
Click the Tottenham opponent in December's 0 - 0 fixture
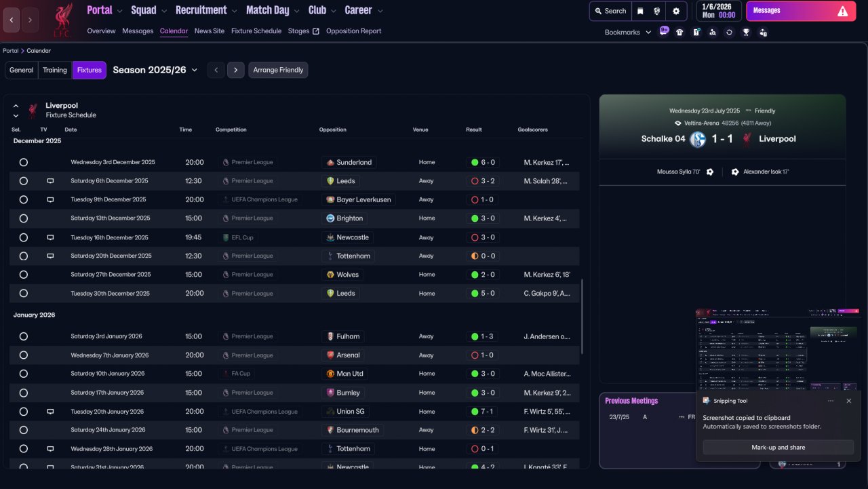(x=348, y=256)
